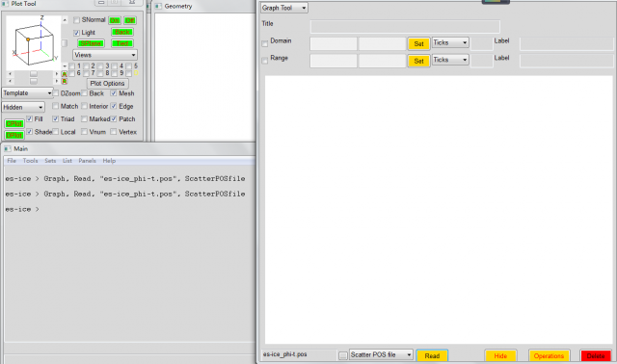617x364 pixels.
Task: Click the 3D axis cube preview
Action: tap(34, 42)
